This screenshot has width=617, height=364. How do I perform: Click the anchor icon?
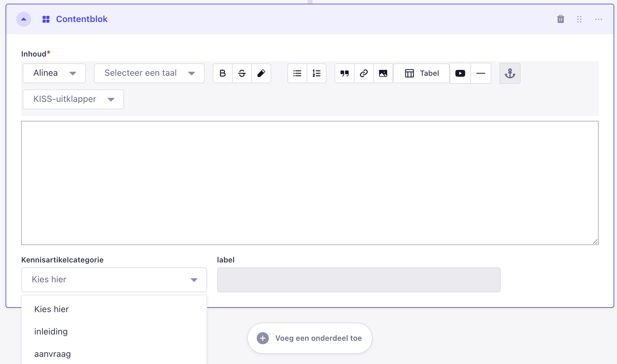(510, 73)
